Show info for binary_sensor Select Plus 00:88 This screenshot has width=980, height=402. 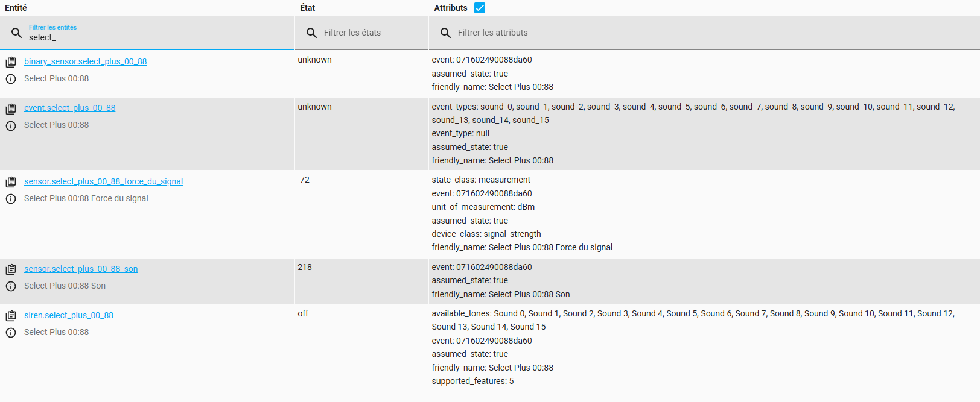[11, 79]
